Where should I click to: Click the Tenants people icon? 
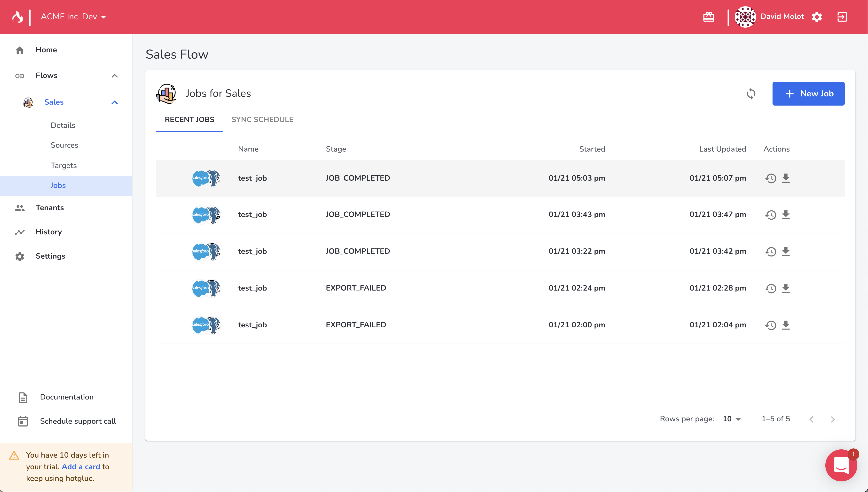coord(20,208)
